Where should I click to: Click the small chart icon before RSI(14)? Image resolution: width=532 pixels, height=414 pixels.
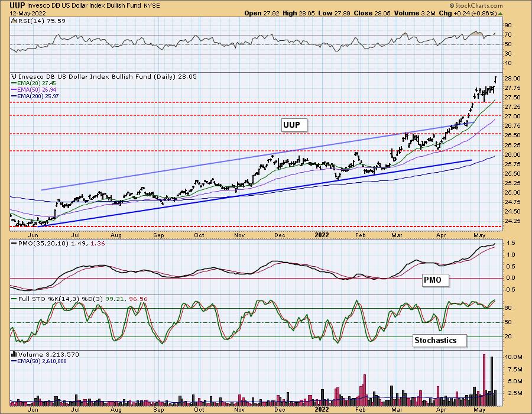click(x=14, y=21)
